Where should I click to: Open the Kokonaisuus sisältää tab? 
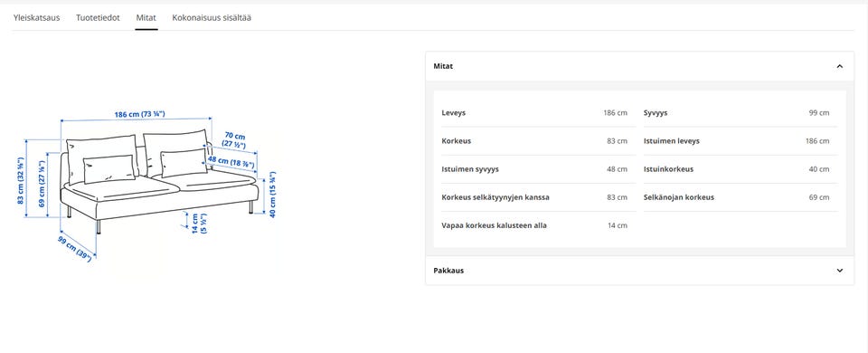[x=212, y=18]
